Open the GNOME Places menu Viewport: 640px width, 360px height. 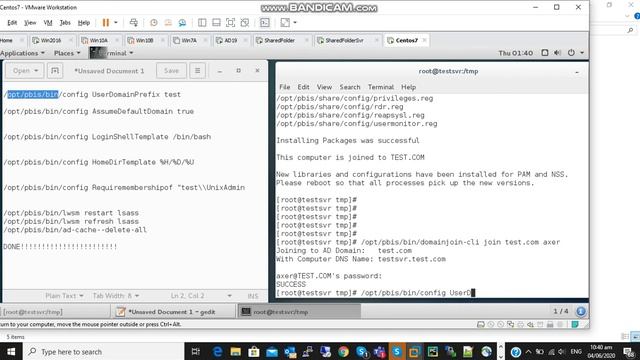(67, 53)
